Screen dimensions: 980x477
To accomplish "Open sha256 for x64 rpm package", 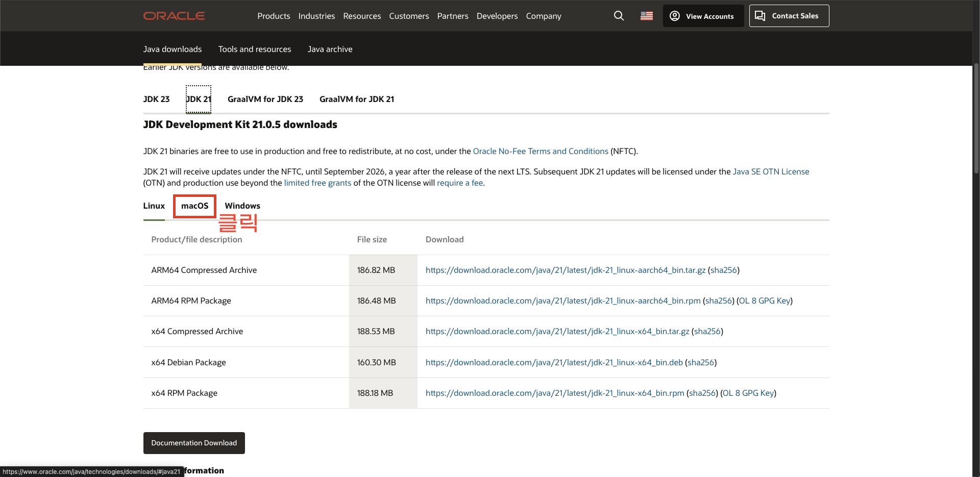I will (x=702, y=393).
